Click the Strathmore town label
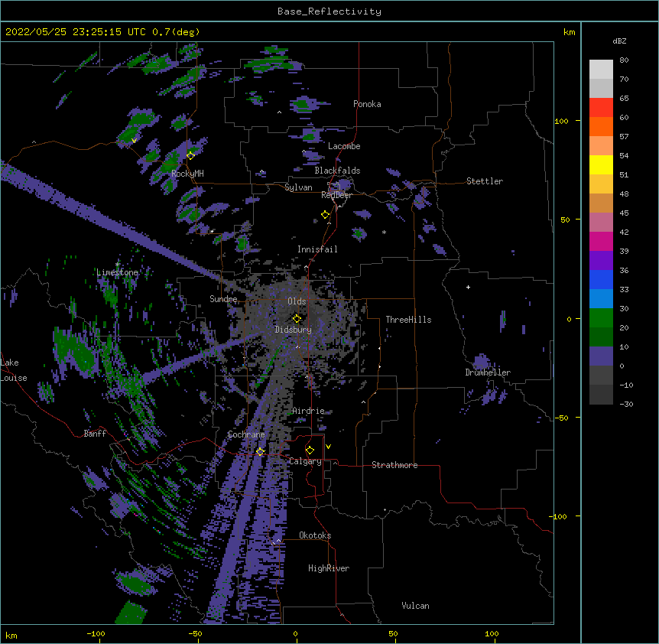Image resolution: width=659 pixels, height=644 pixels. [394, 465]
